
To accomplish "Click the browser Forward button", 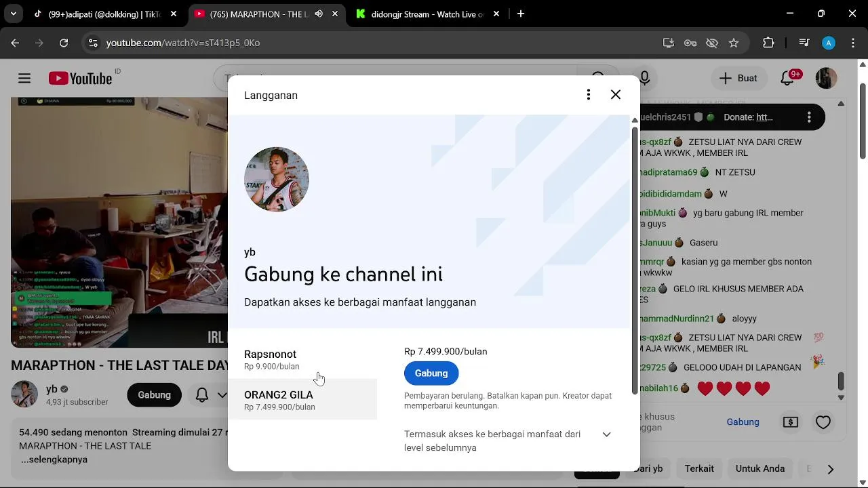I will [x=39, y=43].
